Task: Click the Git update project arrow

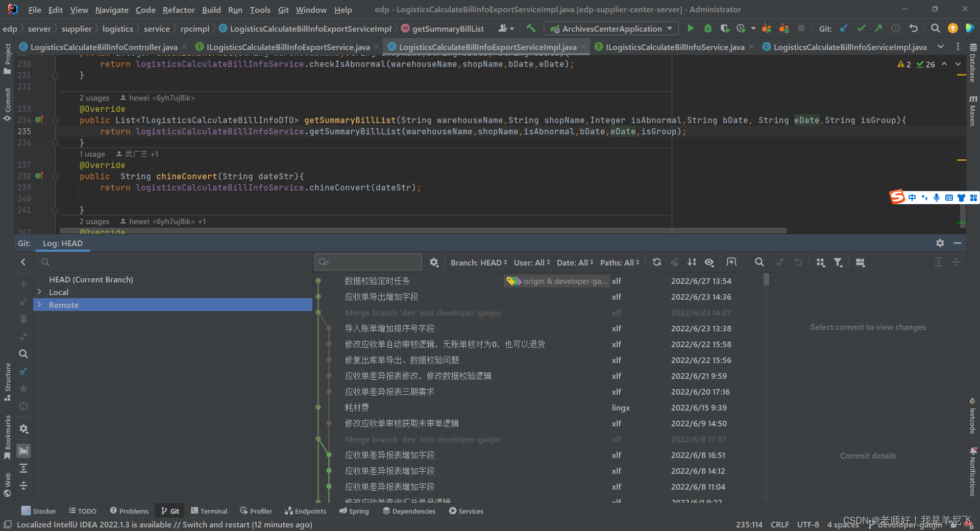Action: (844, 29)
